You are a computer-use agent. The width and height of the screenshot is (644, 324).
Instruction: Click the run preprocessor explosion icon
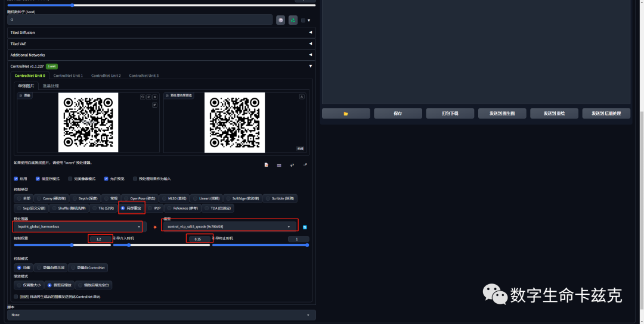point(155,227)
